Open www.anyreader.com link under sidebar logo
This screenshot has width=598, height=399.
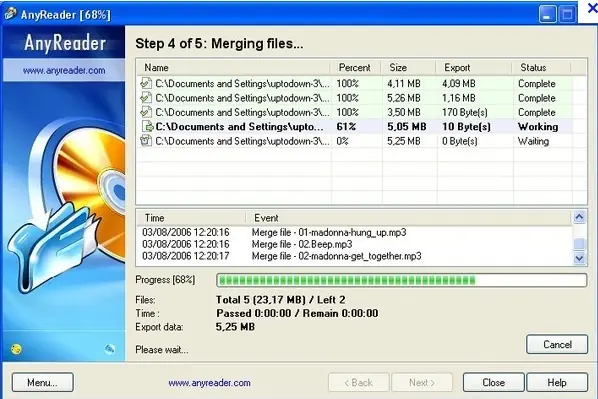click(x=64, y=70)
